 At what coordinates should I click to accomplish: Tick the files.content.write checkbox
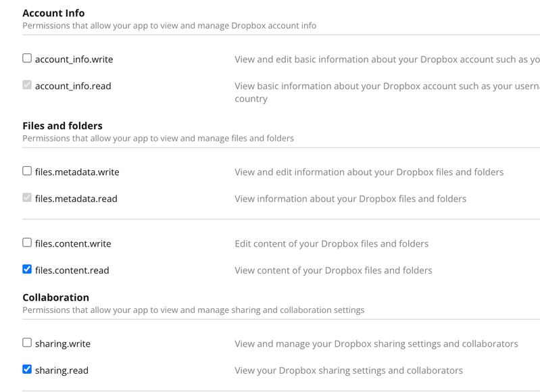pos(27,243)
